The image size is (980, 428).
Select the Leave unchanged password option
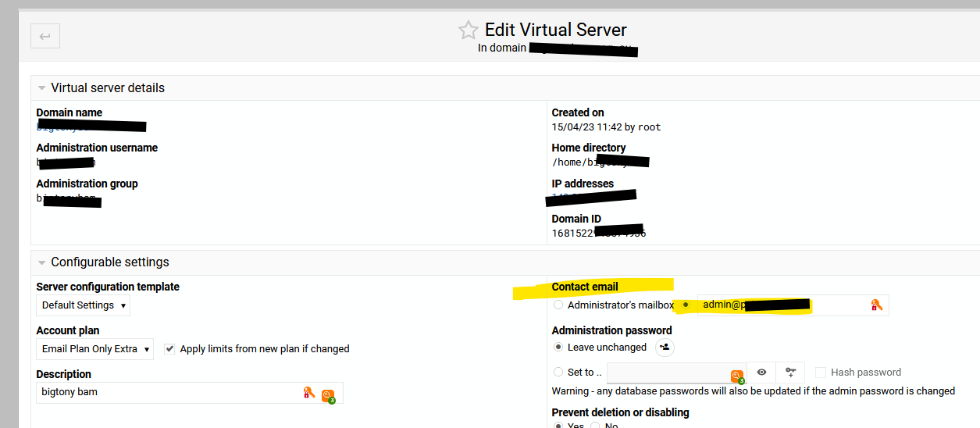click(x=558, y=347)
